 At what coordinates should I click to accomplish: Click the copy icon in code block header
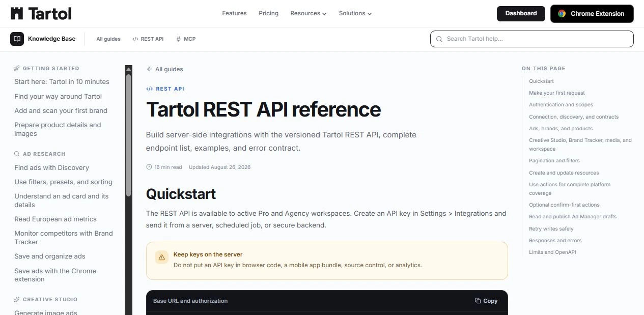pyautogui.click(x=478, y=301)
